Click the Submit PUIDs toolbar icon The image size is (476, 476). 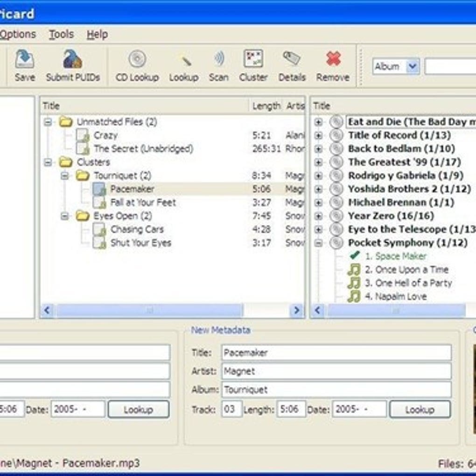pos(72,59)
